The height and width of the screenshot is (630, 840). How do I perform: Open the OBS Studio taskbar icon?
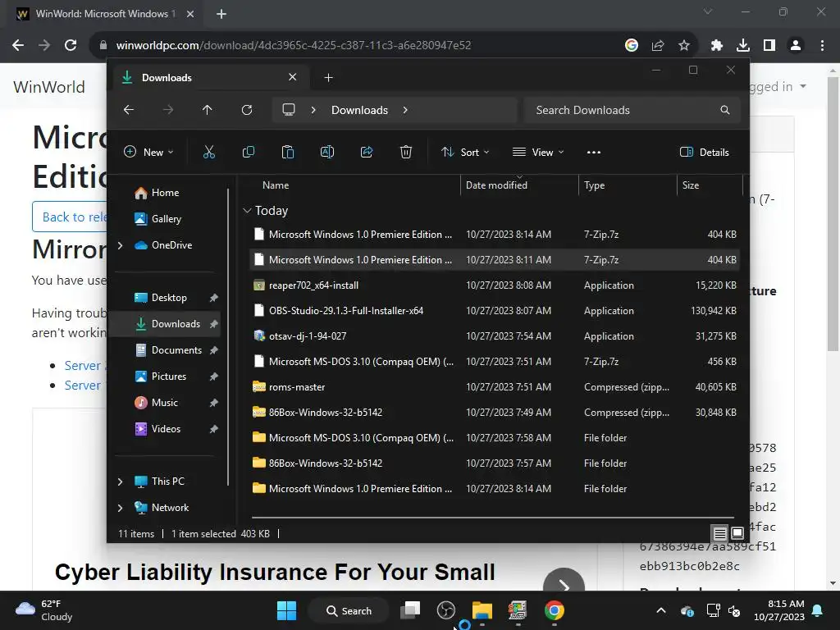(x=445, y=610)
